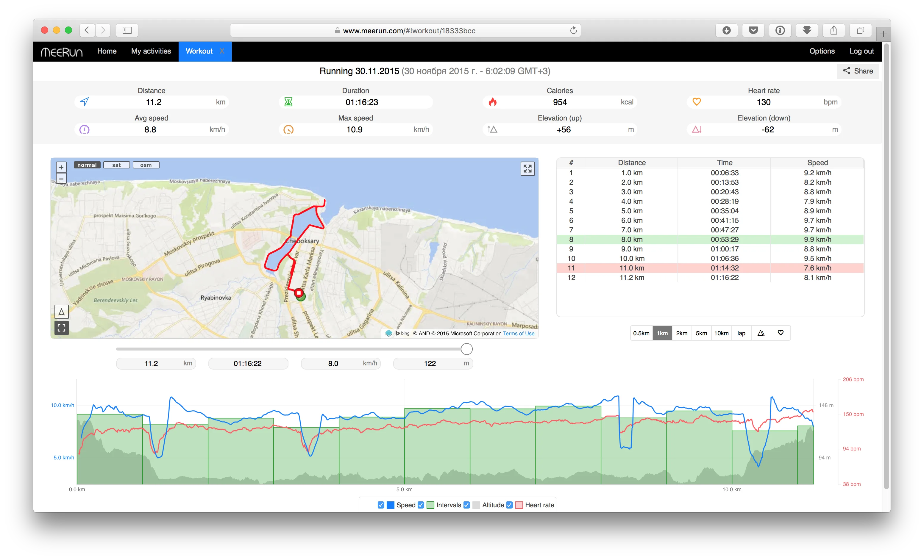
Task: Uncheck the Intervals chart checkbox
Action: pyautogui.click(x=421, y=505)
